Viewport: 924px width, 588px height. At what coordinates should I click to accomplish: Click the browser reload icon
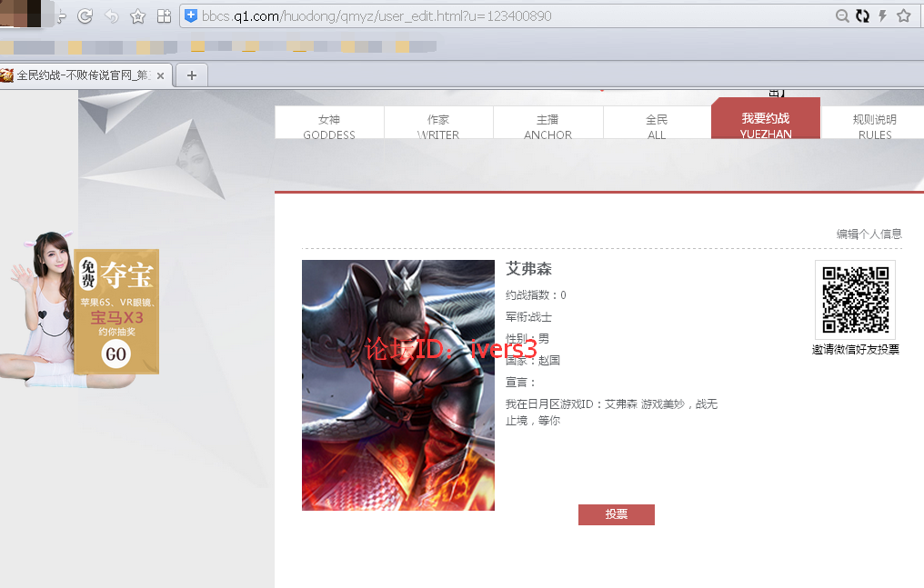coord(85,15)
